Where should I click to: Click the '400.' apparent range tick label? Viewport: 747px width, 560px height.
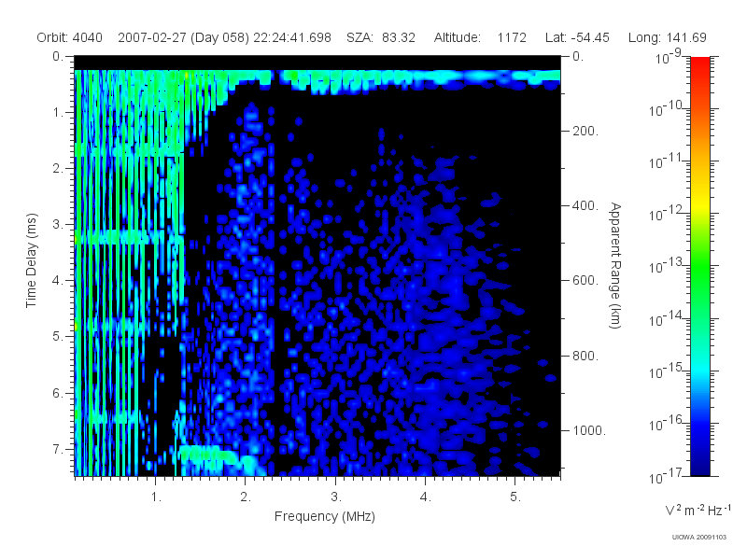(585, 205)
